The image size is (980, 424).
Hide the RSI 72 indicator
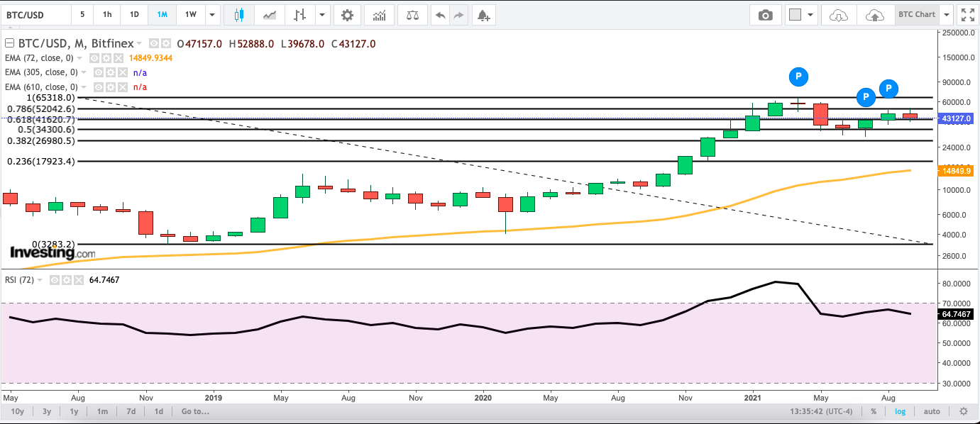pyautogui.click(x=54, y=280)
